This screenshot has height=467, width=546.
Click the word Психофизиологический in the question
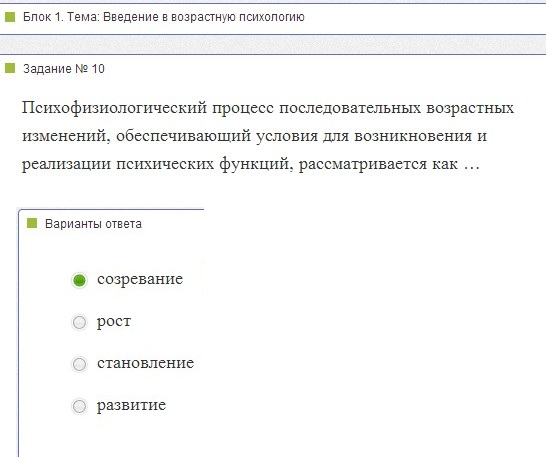115,108
